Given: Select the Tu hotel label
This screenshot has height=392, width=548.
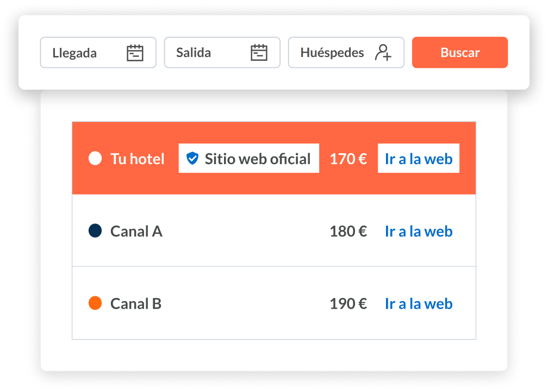Looking at the screenshot, I should click(137, 159).
